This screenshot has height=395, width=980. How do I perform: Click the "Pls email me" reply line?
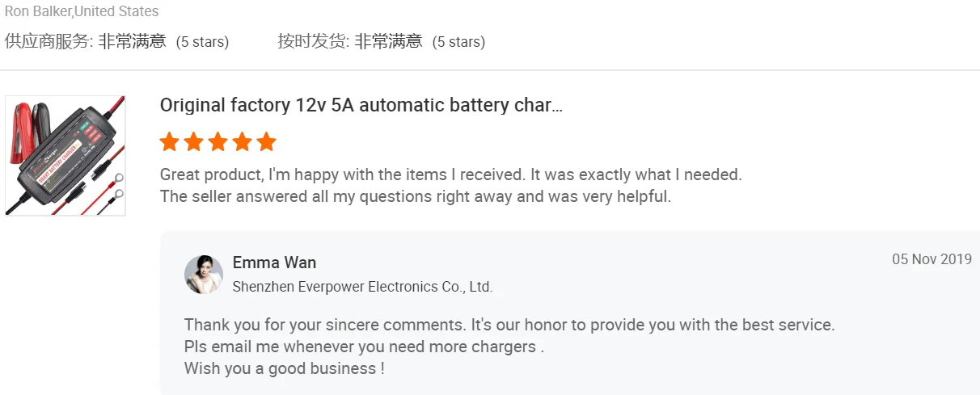(x=363, y=347)
